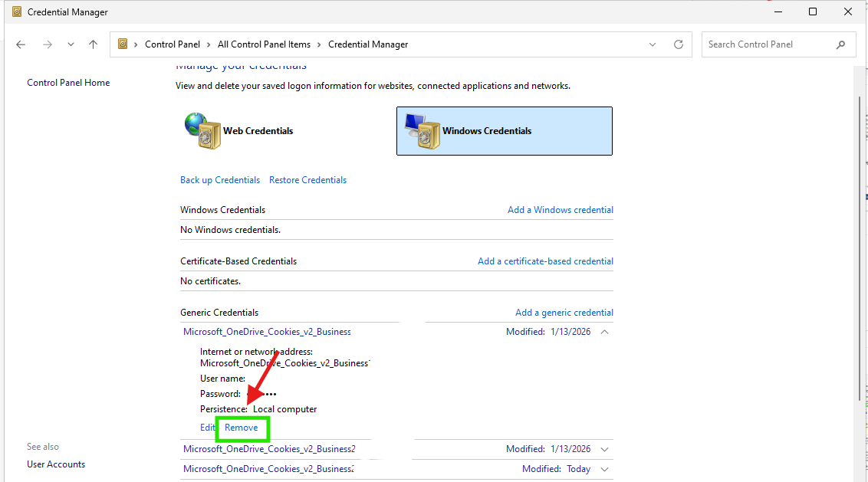Click Restore Credentials link
The image size is (868, 482).
[x=307, y=180]
